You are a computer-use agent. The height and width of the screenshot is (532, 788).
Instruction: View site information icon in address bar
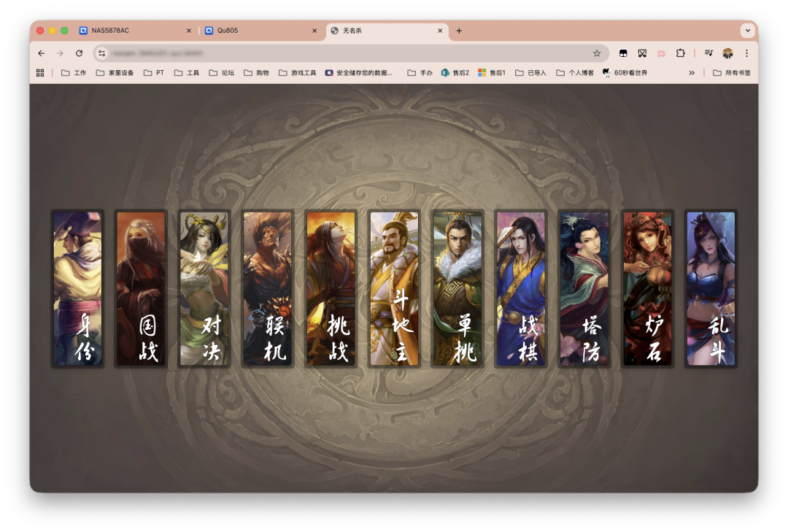coord(102,53)
